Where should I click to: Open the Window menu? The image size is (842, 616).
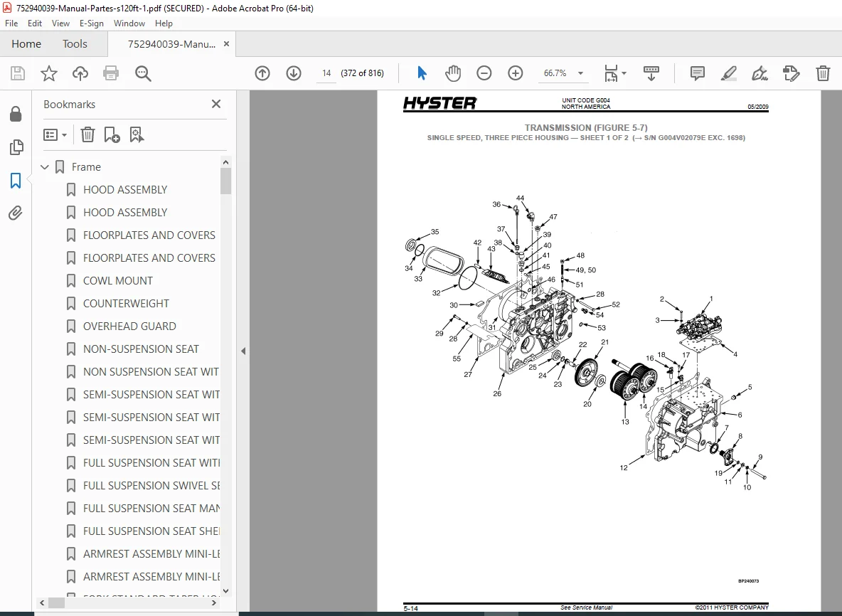tap(129, 23)
